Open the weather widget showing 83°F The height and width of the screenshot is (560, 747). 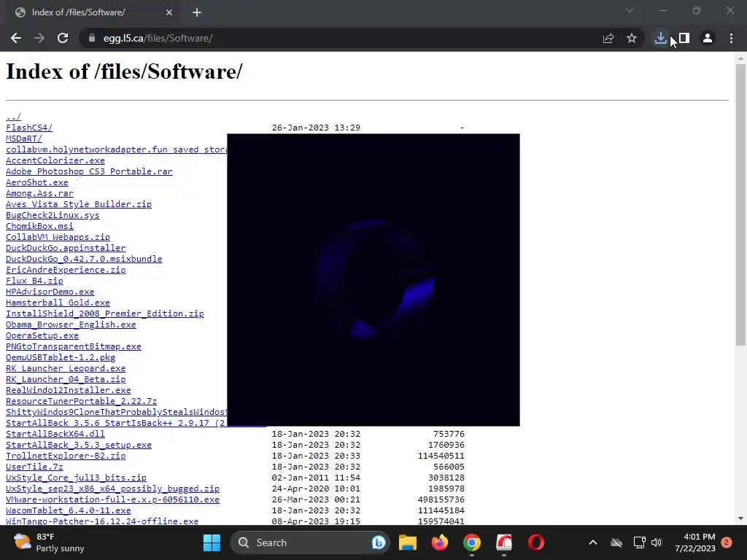tap(49, 542)
